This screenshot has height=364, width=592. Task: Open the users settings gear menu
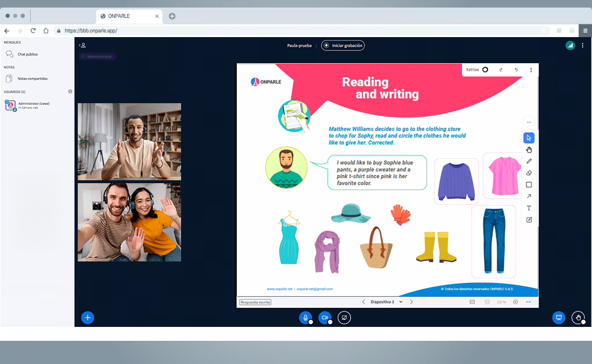(x=70, y=92)
